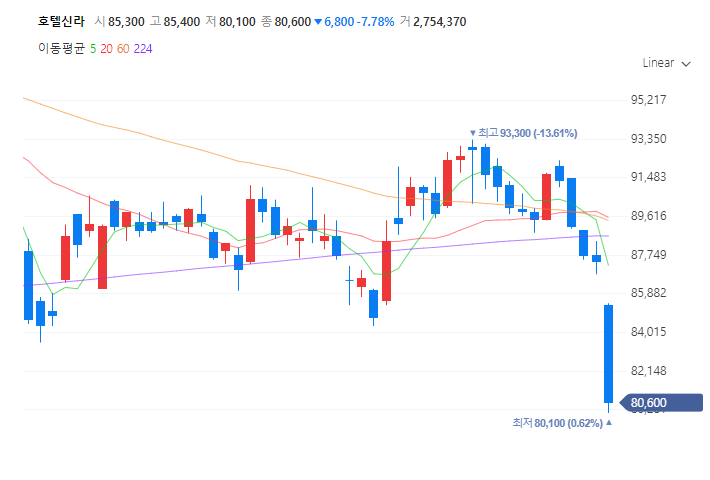Toggle the 60-day moving average
Screen dimensions: 710x480
(123, 48)
